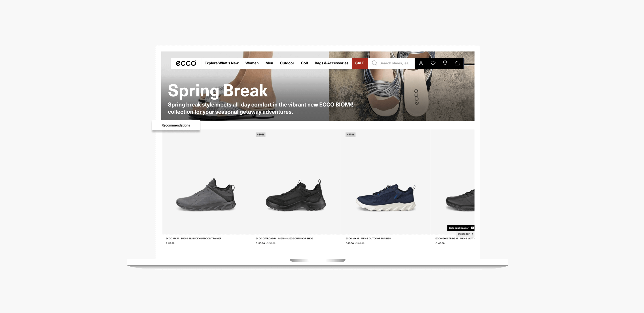Viewport: 644px width, 313px height.
Task: Open Bags & Accessories menu
Action: point(331,63)
